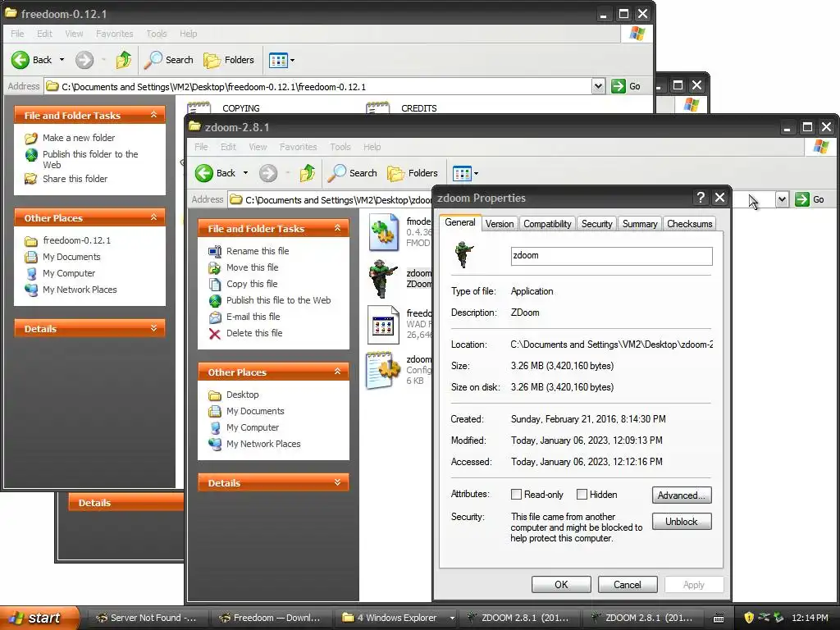Click Go arrow in freedoom-0.12.1 address bar

click(x=619, y=86)
